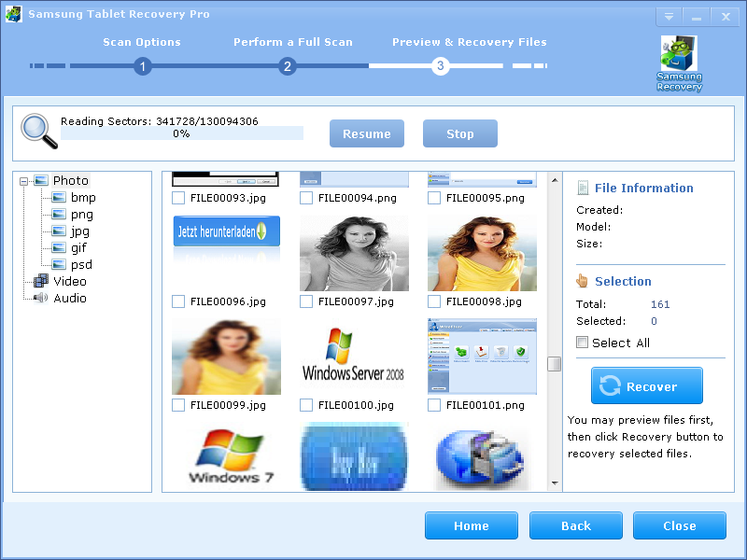Click the Photo category icon in tree
The height and width of the screenshot is (560, 747).
click(x=41, y=180)
